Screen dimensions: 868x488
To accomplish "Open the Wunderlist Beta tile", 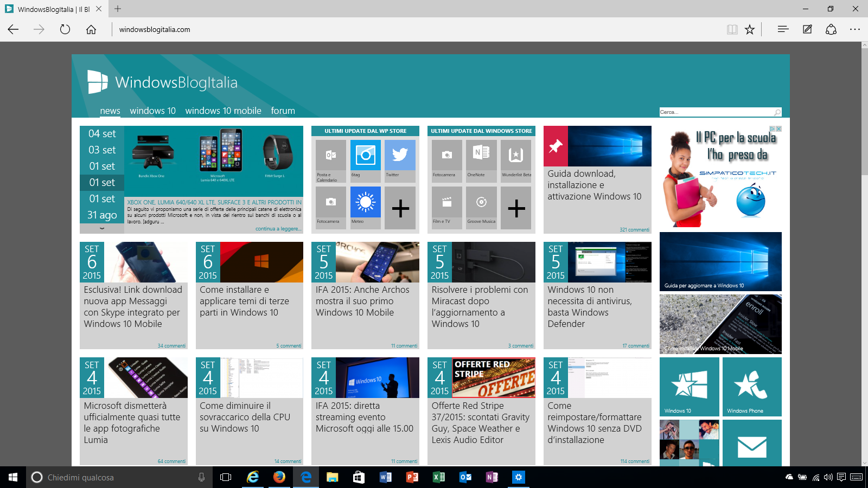I will point(516,161).
